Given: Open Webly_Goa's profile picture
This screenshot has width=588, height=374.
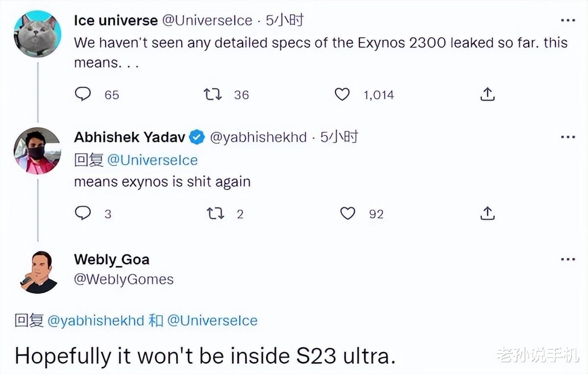Looking at the screenshot, I should point(38,273).
